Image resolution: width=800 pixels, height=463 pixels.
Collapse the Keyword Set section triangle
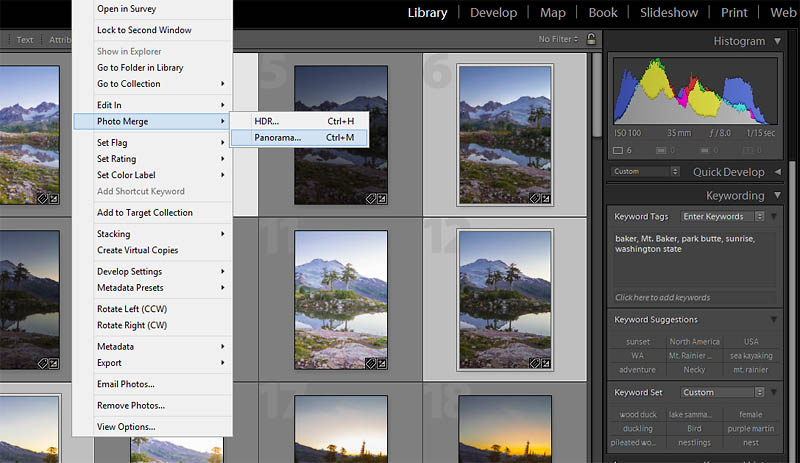774,392
